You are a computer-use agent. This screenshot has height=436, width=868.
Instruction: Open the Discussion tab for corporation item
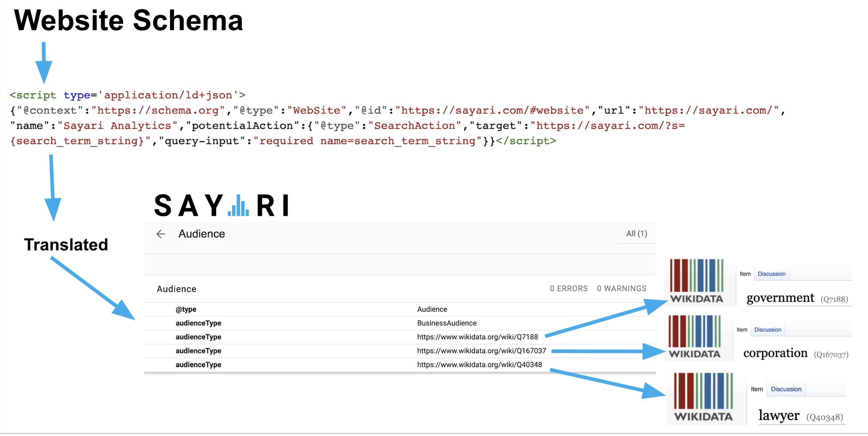(x=767, y=330)
